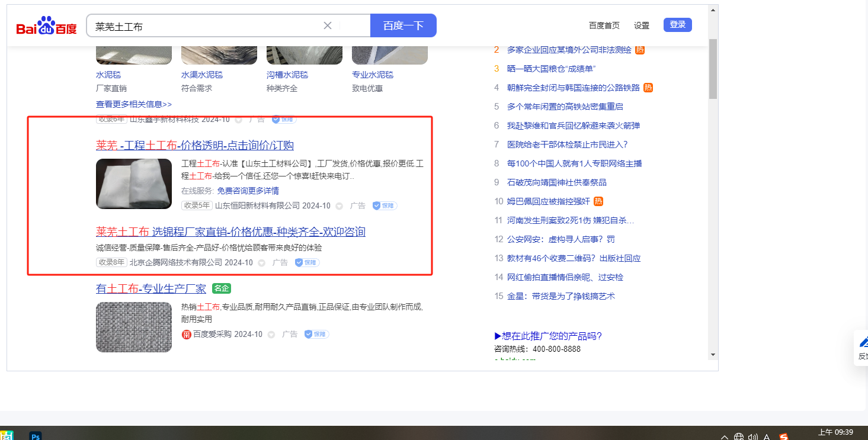Click 保障 badge under 山东恒阳新材料有限公司
Screen dimensions: 868x440
(385, 205)
